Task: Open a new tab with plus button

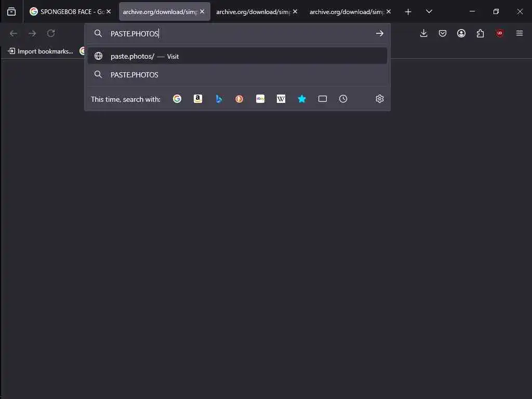Action: pyautogui.click(x=408, y=12)
